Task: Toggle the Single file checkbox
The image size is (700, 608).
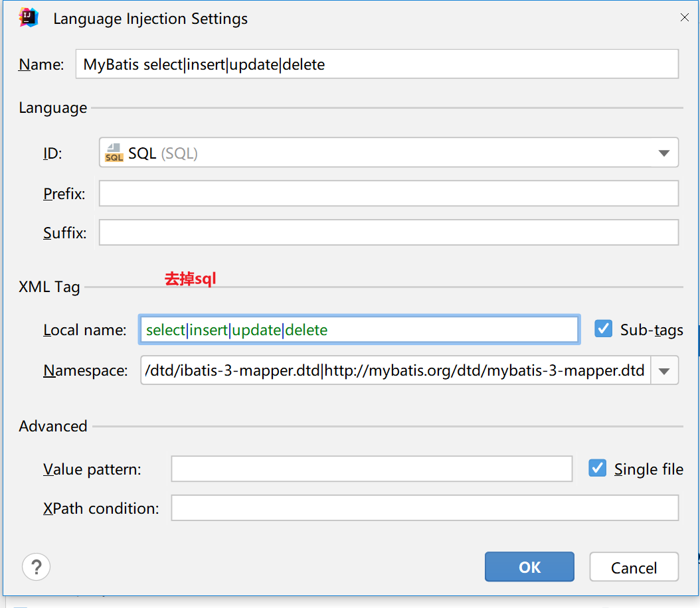Action: click(x=597, y=469)
